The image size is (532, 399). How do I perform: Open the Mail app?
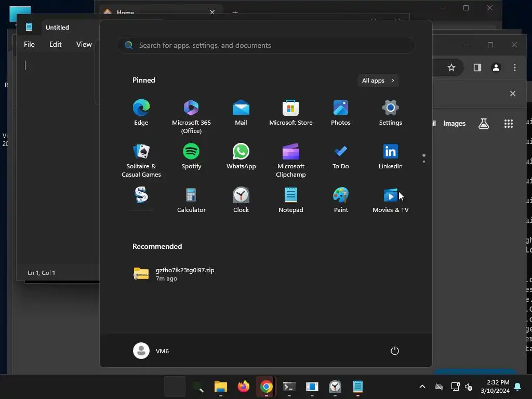tap(241, 113)
